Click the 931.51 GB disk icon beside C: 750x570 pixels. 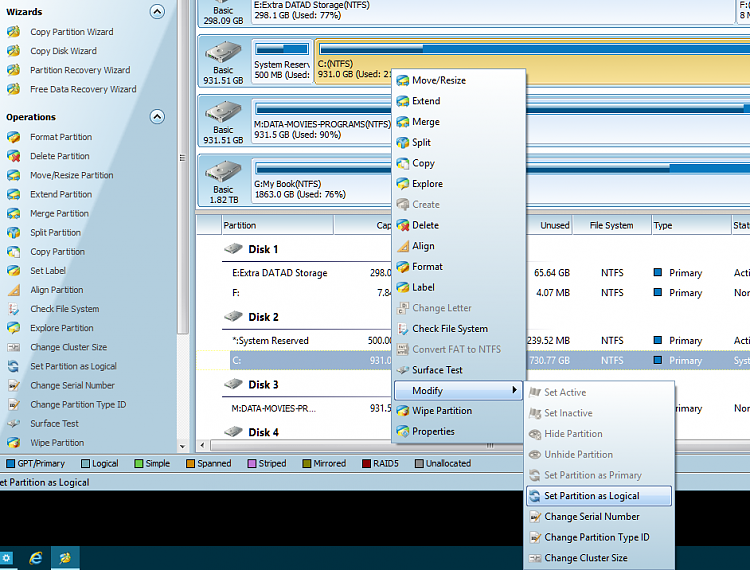tap(223, 53)
